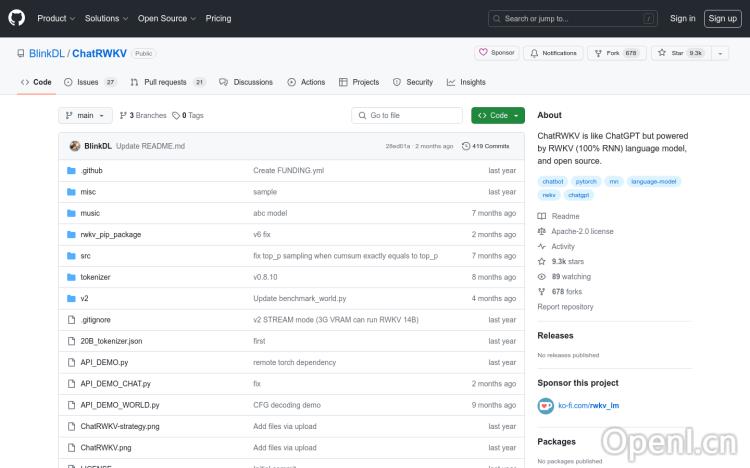Open the Solutions navigation menu
The image size is (750, 468).
(x=105, y=18)
